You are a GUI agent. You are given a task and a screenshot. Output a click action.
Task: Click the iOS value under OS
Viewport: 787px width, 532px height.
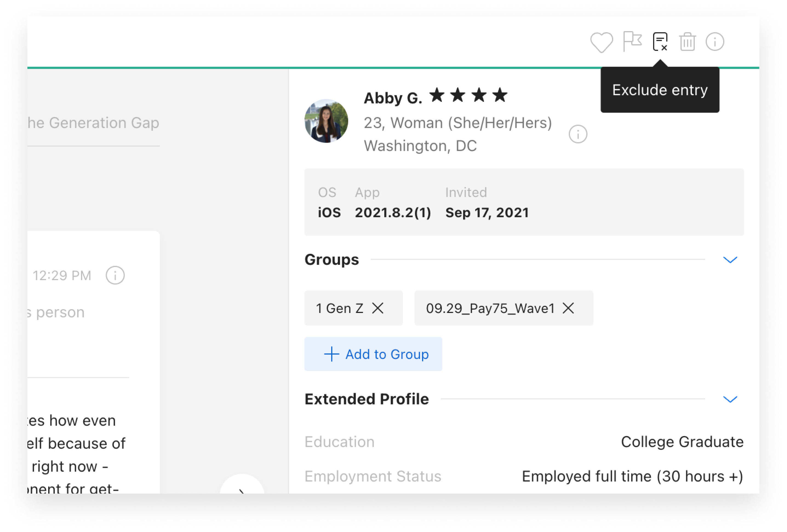click(329, 212)
